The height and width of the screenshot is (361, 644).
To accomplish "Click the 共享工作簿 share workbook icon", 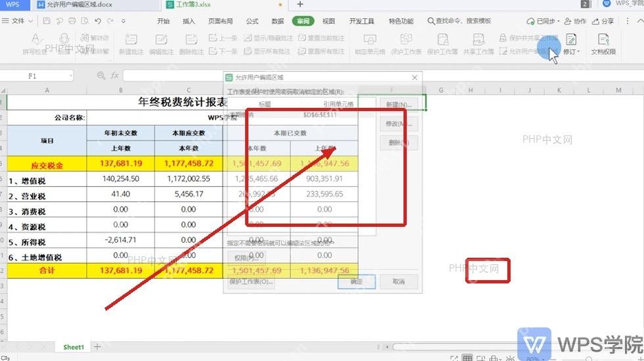I will (x=478, y=39).
